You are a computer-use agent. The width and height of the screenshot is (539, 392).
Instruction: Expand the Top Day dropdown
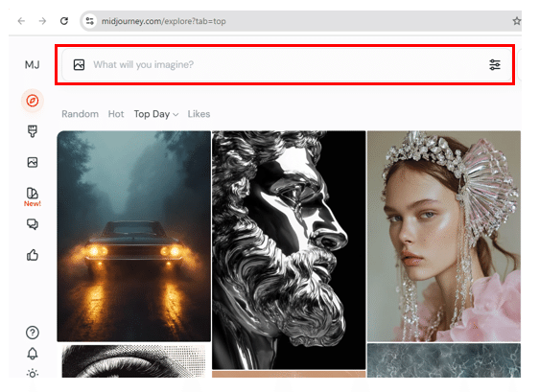point(156,114)
